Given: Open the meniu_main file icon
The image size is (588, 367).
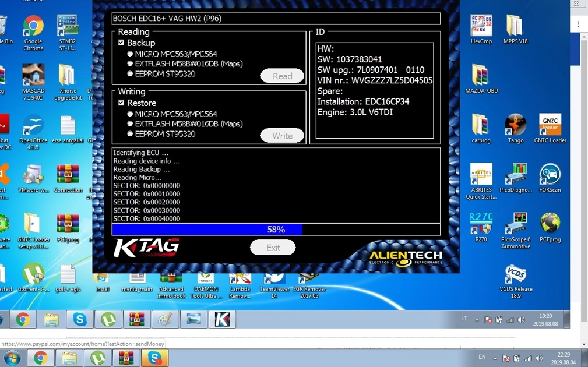Looking at the screenshot, I should click(x=137, y=283).
